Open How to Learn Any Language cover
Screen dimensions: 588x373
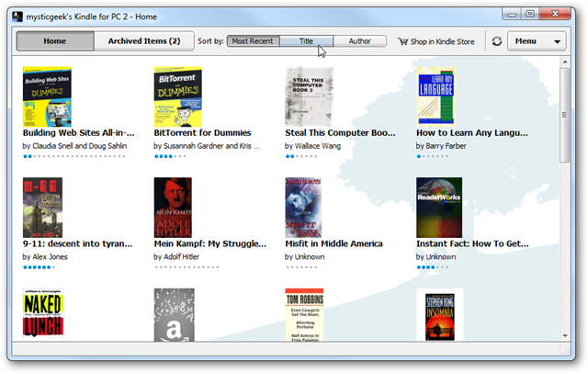coord(435,96)
